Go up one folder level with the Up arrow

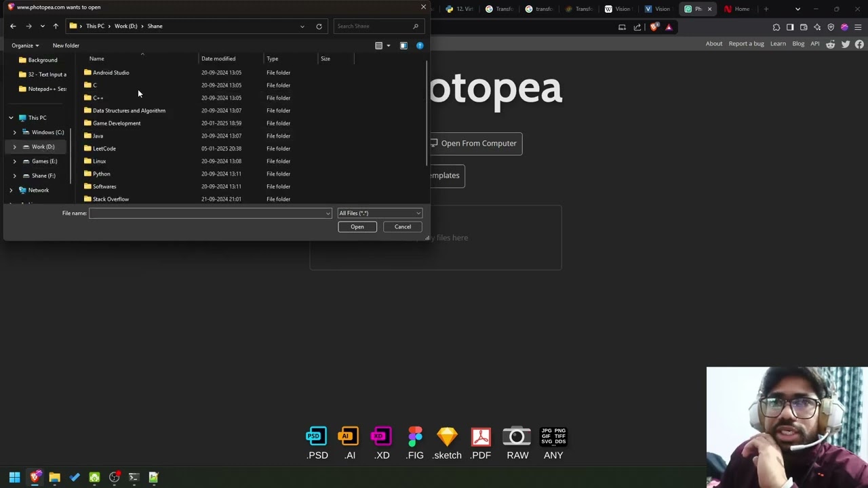click(x=56, y=26)
